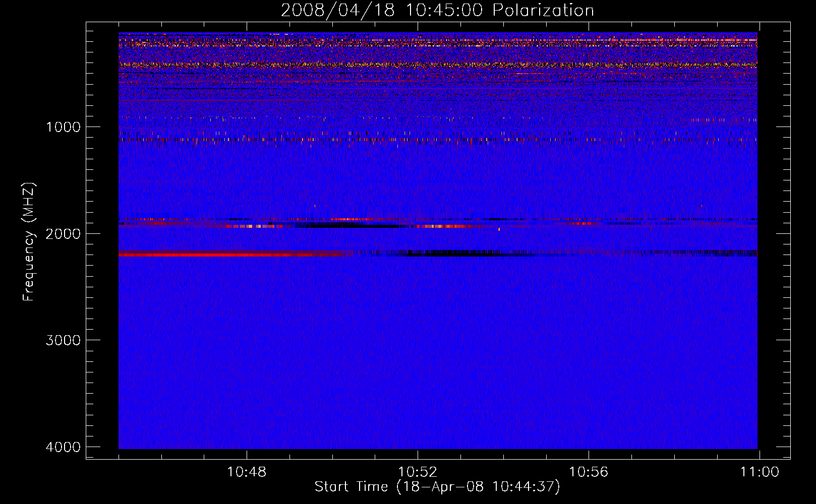The height and width of the screenshot is (504, 816).
Task: Select the 1000 frequency tick label
Action: 63,127
